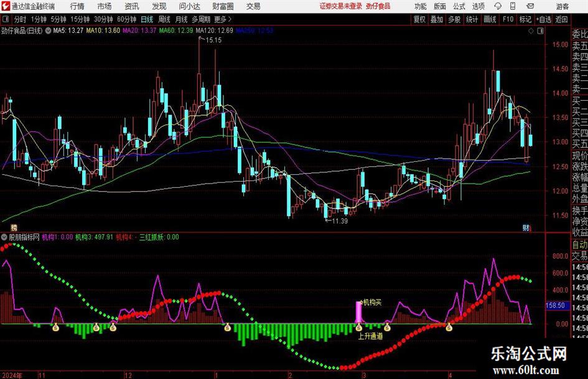Click the 三红抓妖: 0.00 indicator value
The width and height of the screenshot is (588, 379).
point(159,237)
